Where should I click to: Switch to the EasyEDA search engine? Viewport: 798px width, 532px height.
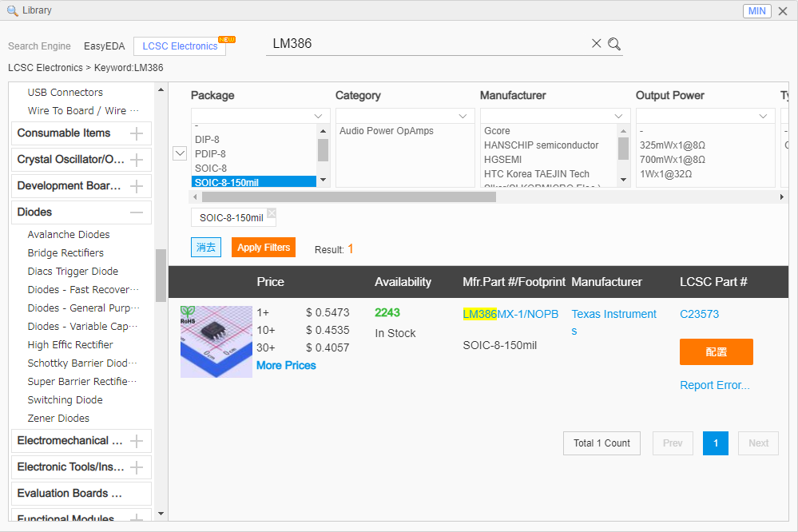click(x=105, y=46)
